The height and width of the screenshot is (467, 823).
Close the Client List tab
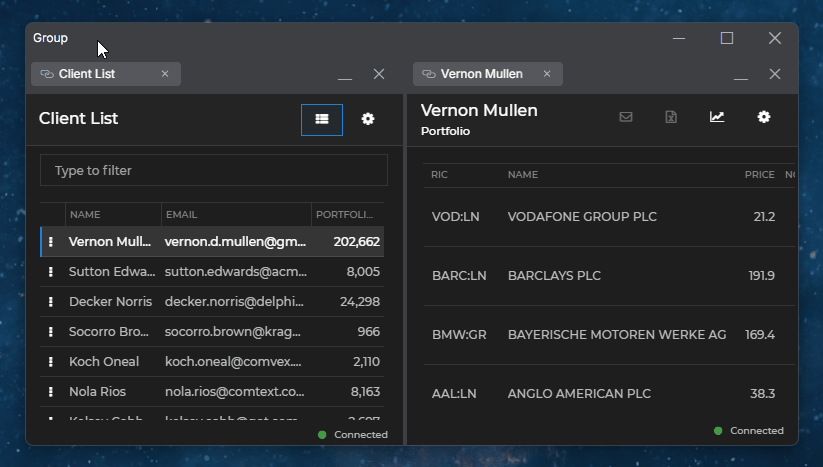[x=165, y=74]
